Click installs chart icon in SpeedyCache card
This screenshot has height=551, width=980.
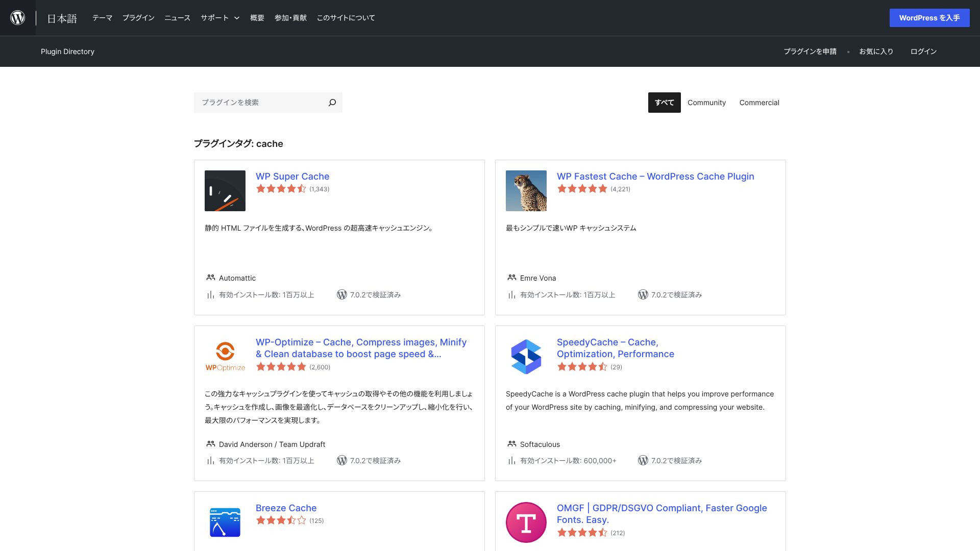(x=511, y=461)
